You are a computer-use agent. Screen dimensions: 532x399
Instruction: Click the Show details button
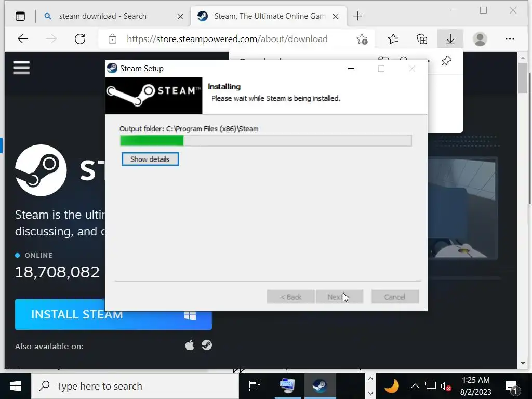pyautogui.click(x=150, y=159)
